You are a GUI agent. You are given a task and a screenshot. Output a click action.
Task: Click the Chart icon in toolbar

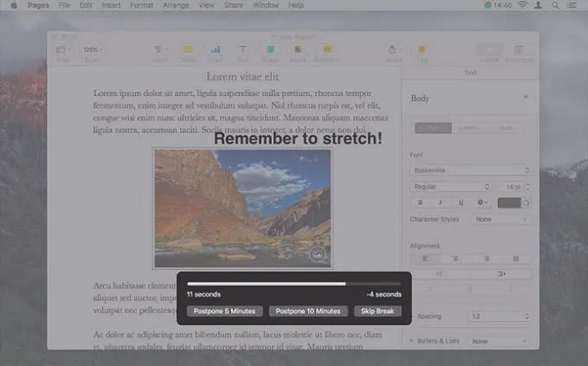coord(215,51)
